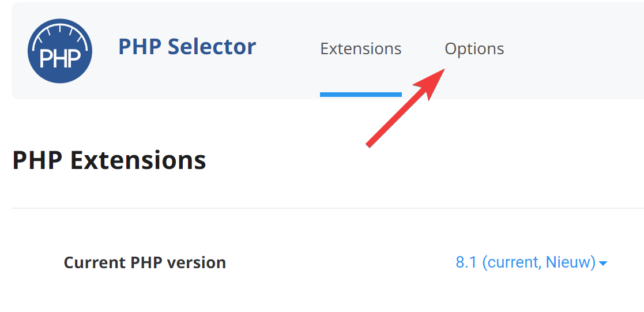Click the red annotation arrow head
The height and width of the screenshot is (312, 644).
[431, 81]
